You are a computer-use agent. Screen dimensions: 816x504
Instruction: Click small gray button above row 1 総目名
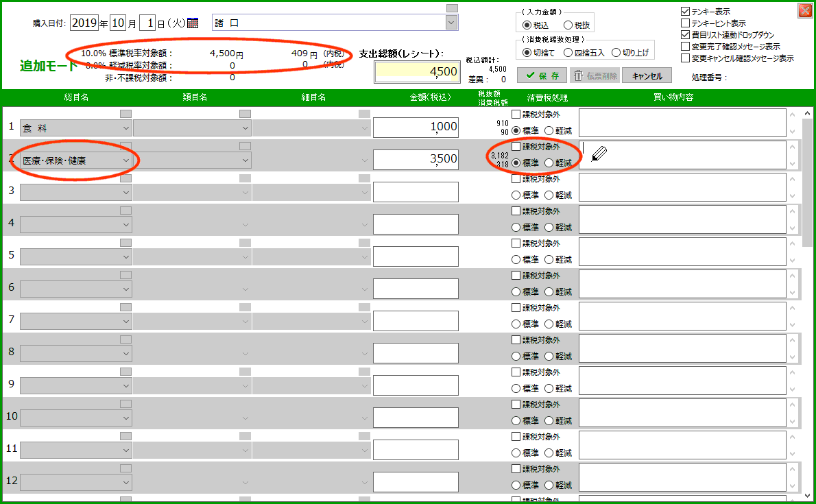pos(126,114)
